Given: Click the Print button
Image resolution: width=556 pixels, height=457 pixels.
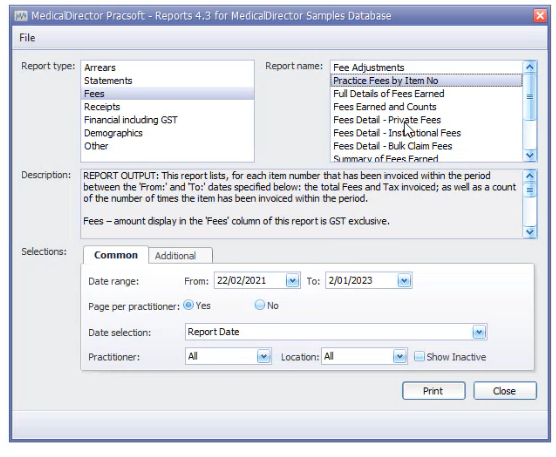Looking at the screenshot, I should [x=434, y=391].
